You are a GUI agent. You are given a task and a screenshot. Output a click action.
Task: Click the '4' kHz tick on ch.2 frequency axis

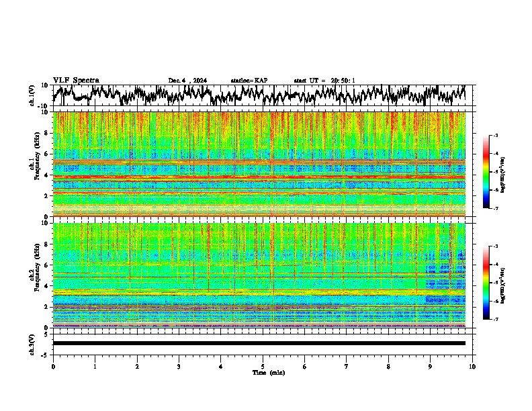46,286
